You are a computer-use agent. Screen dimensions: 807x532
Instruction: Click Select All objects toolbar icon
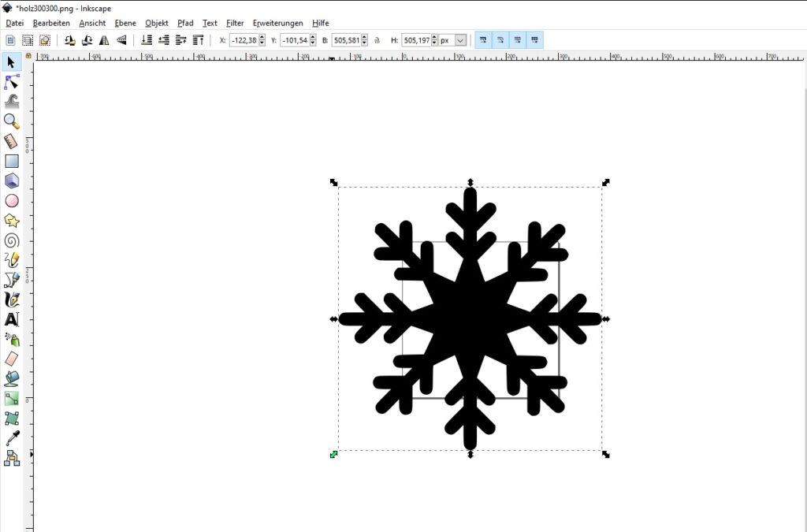10,40
